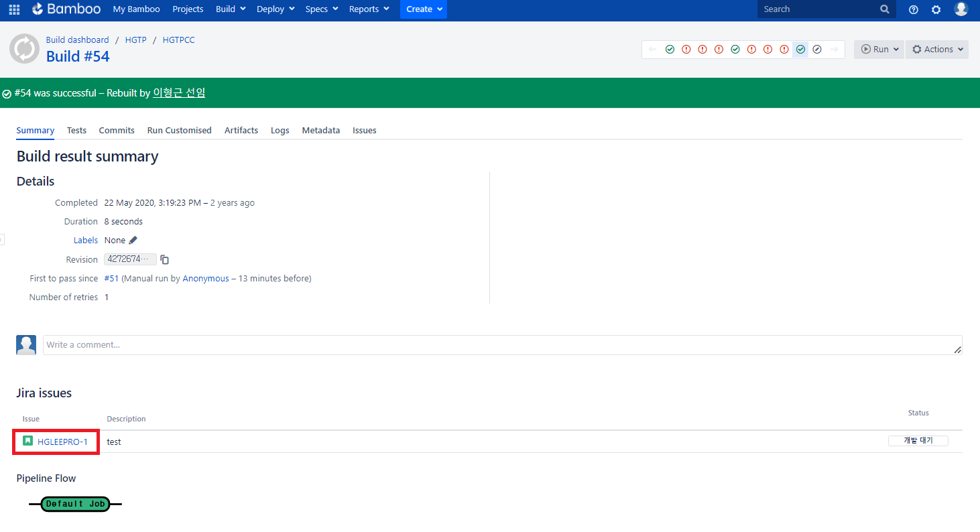
Task: Edit labels with the pencil icon
Action: pyautogui.click(x=133, y=240)
